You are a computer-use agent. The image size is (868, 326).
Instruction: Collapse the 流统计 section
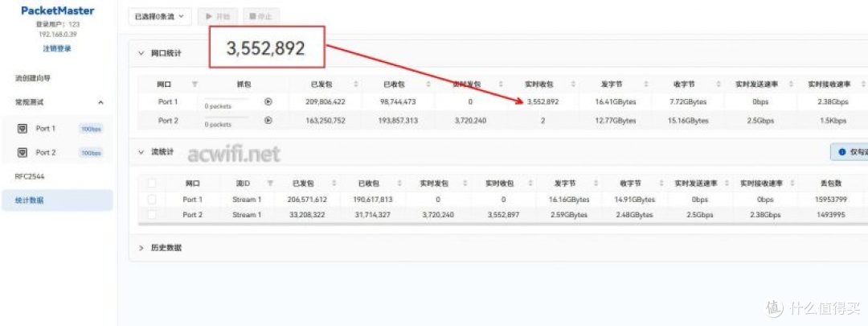[x=141, y=152]
